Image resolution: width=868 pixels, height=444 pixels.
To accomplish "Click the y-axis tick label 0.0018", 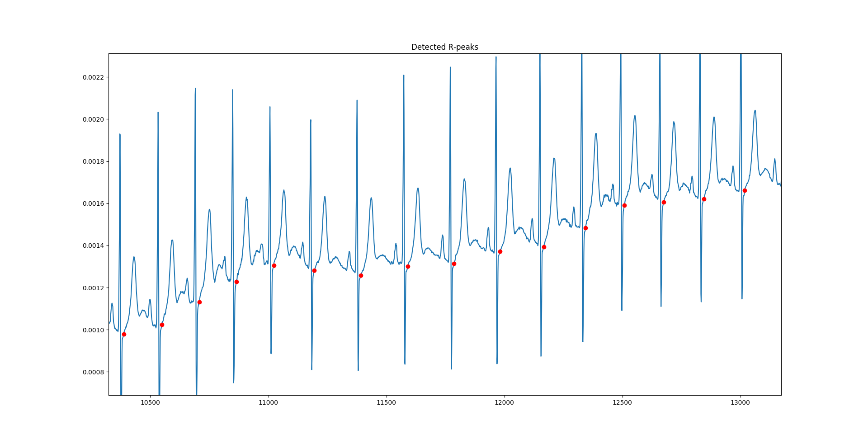I will coord(93,161).
